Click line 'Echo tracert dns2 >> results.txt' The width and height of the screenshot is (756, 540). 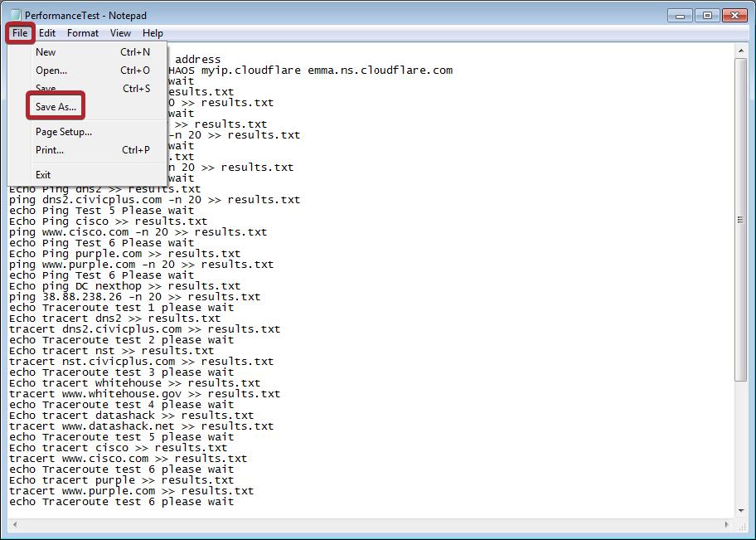pyautogui.click(x=114, y=319)
